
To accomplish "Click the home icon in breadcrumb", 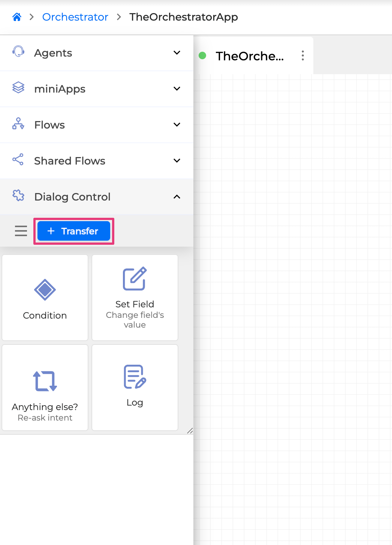I will click(17, 17).
